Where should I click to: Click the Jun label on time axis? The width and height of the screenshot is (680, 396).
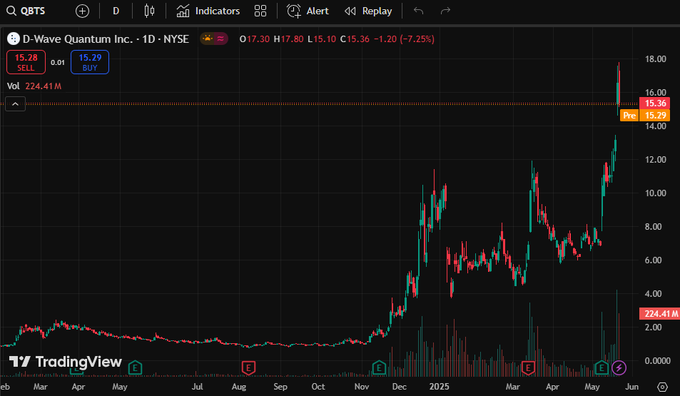point(632,386)
